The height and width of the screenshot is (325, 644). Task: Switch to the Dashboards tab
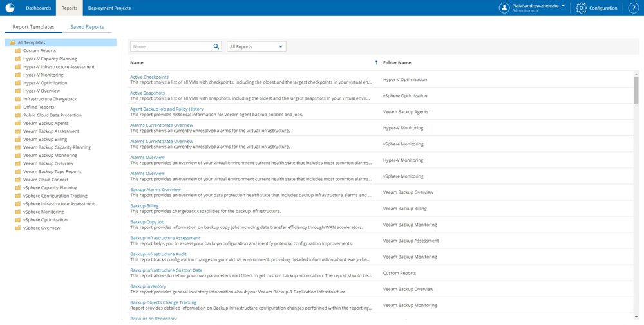coord(38,8)
